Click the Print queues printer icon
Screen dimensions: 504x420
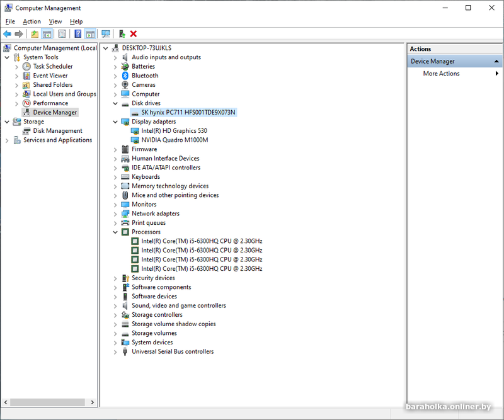[x=125, y=223]
